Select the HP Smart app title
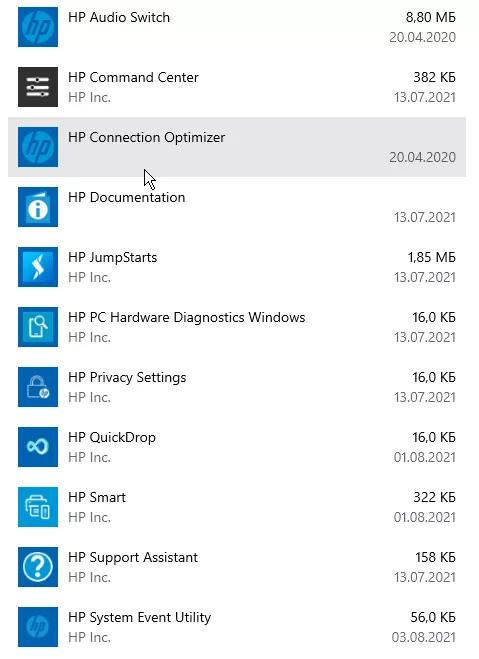The image size is (479, 659). click(97, 498)
